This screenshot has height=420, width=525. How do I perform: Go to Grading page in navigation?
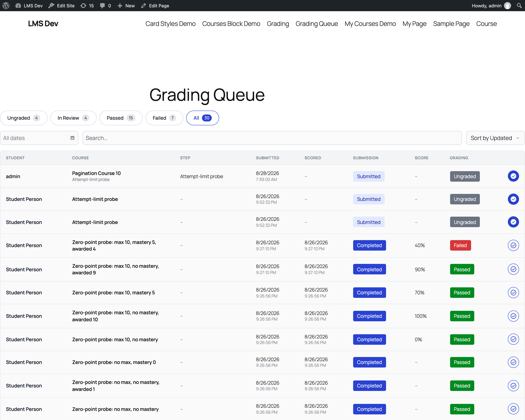pos(278,24)
